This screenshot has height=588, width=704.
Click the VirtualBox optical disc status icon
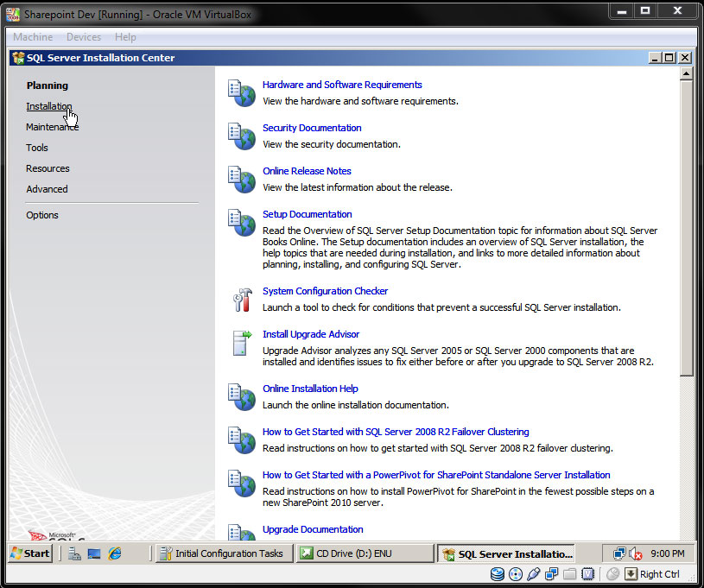pyautogui.click(x=516, y=574)
